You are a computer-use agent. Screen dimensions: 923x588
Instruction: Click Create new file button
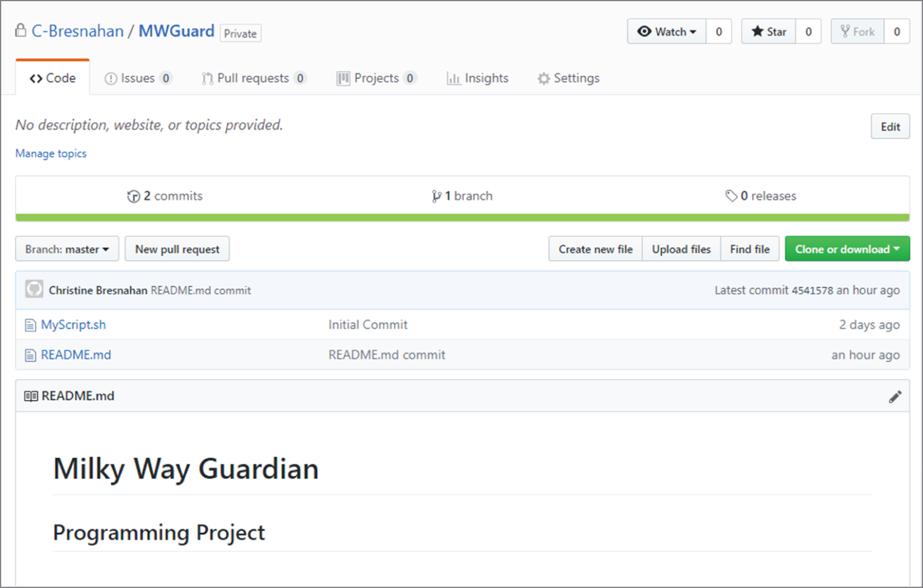(595, 249)
